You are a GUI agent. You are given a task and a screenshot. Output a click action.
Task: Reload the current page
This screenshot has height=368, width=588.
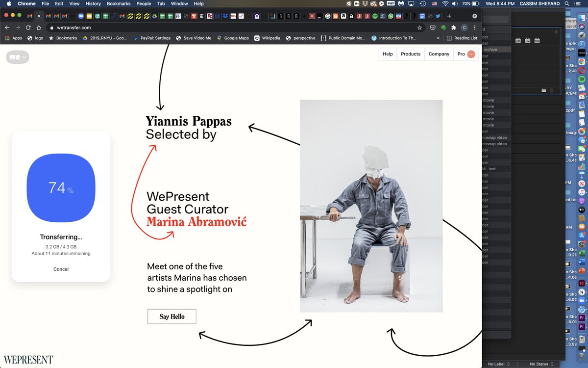(x=28, y=28)
